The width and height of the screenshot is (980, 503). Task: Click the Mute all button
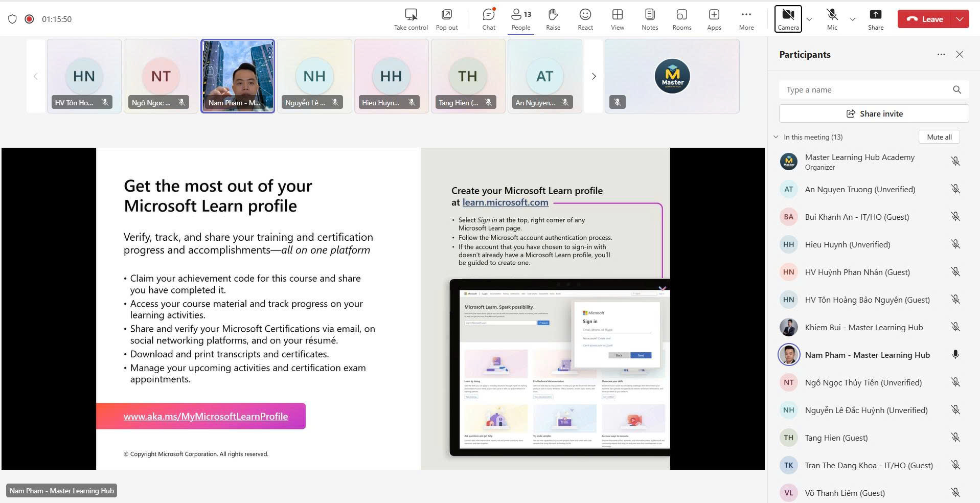pyautogui.click(x=939, y=137)
